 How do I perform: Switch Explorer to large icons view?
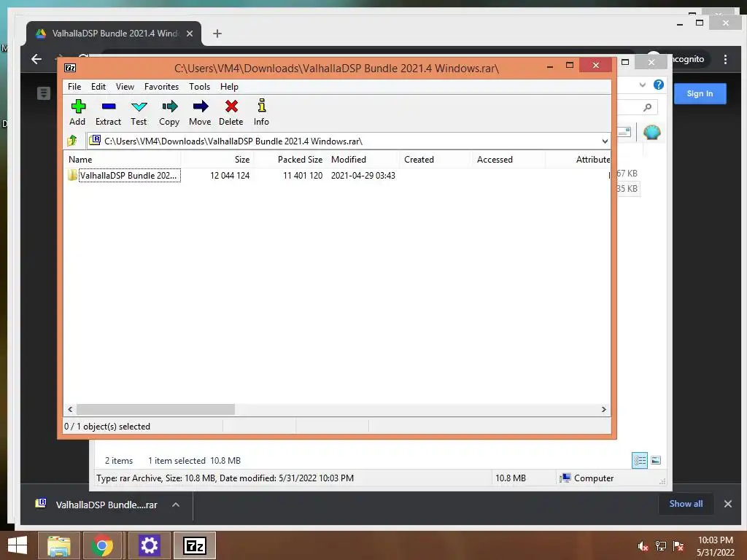pyautogui.click(x=656, y=460)
